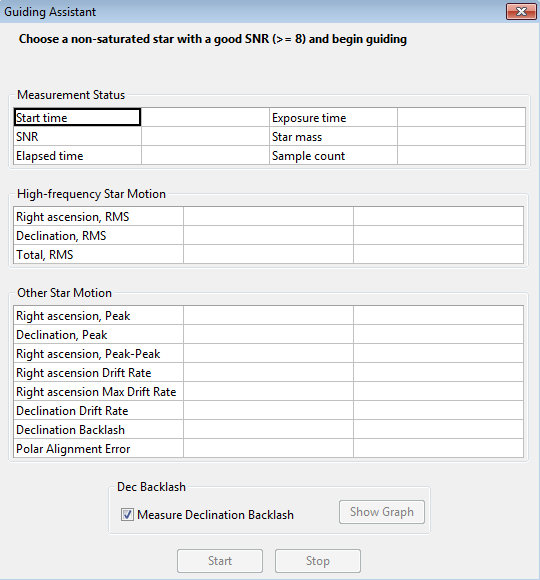Select the Exposure time cell
Viewport: 540px width, 580px height.
coord(333,117)
